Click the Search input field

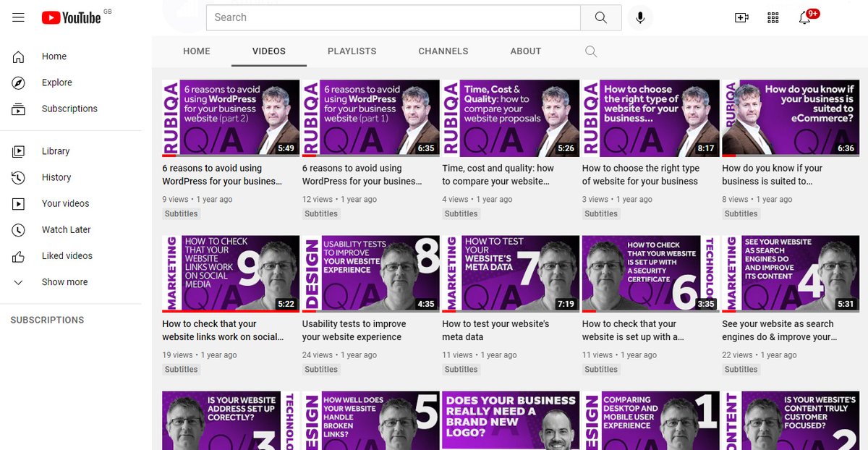393,17
